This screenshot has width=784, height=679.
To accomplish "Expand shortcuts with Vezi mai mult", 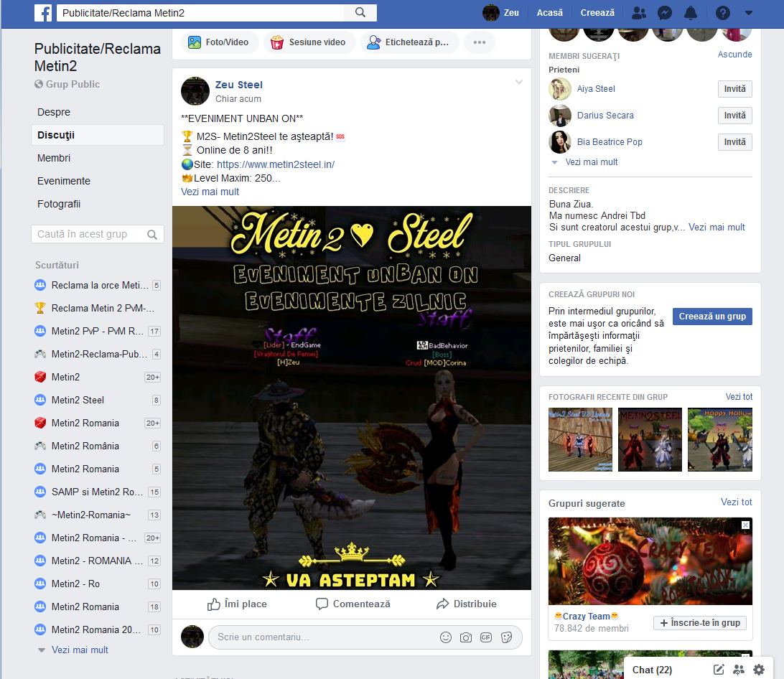I will 80,650.
